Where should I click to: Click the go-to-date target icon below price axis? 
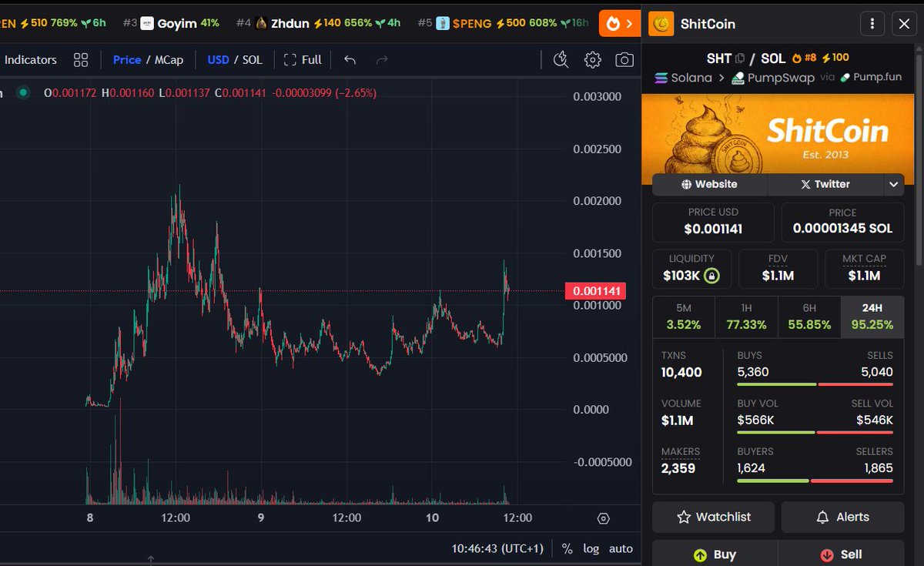tap(604, 518)
